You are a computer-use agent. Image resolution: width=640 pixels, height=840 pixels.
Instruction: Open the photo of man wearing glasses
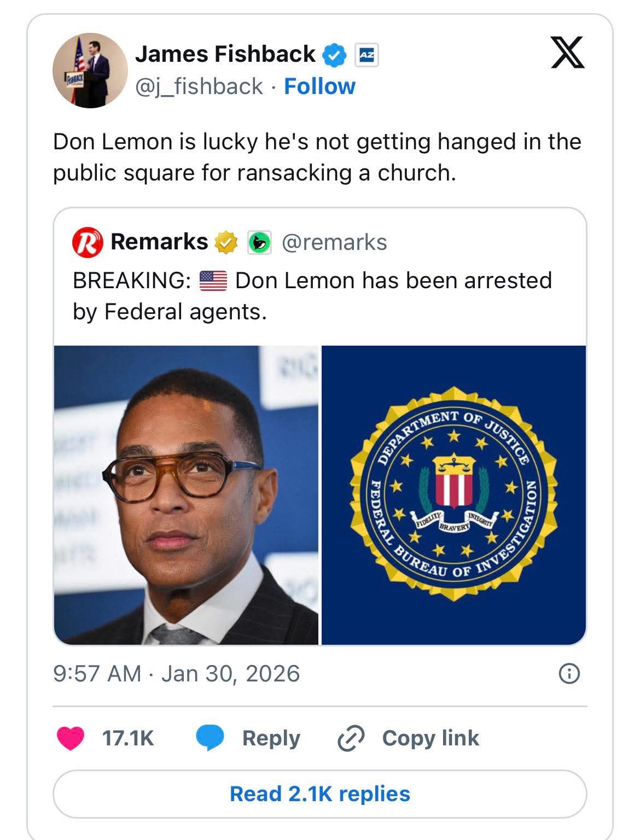[186, 495]
